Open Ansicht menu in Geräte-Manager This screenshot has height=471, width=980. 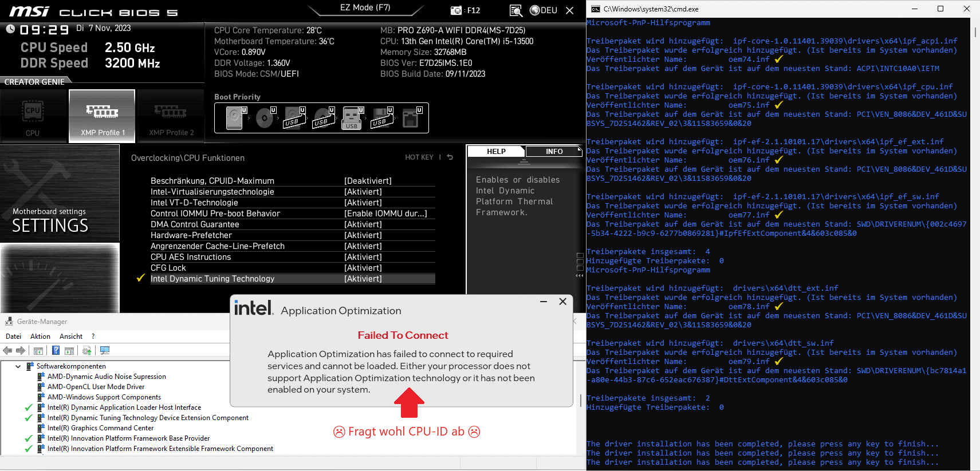point(71,337)
